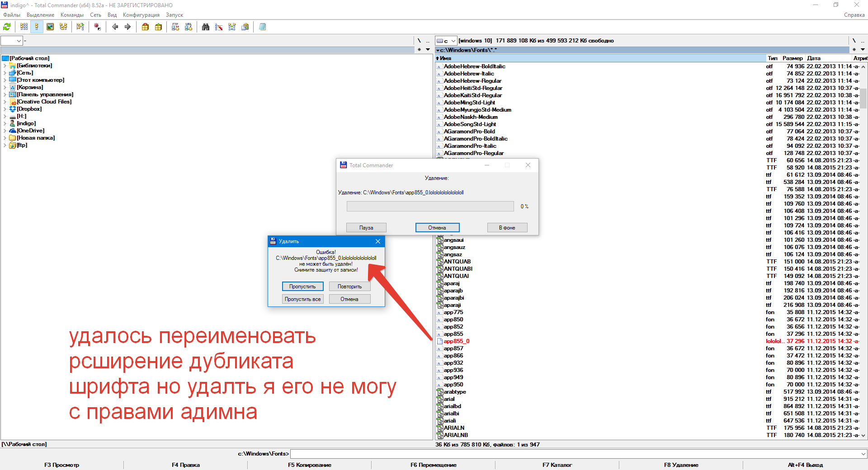Viewport: 868px width, 470px height.
Task: Click В фоне button in progress dialog
Action: pyautogui.click(x=507, y=228)
